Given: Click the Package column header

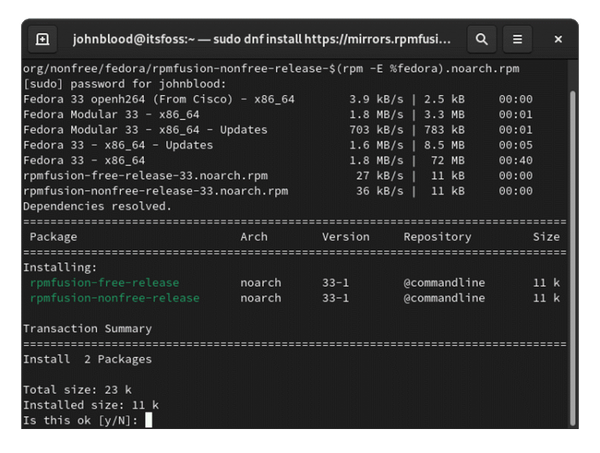Looking at the screenshot, I should coord(53,237).
